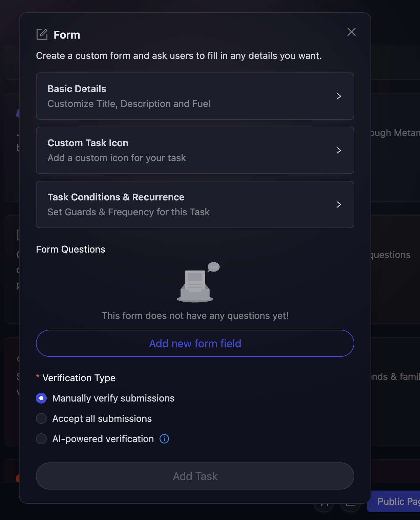The image size is (420, 520).
Task: Expand the Basic Details section chevron
Action: pyautogui.click(x=339, y=96)
